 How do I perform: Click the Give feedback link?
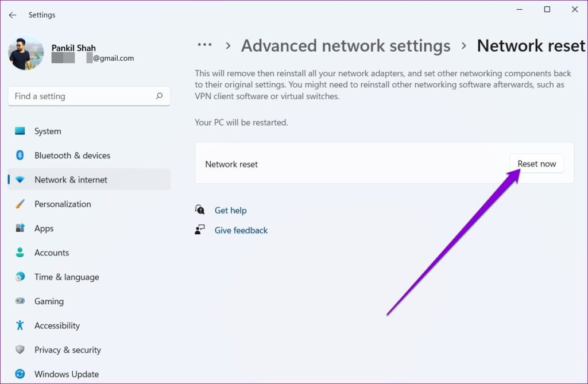(241, 230)
